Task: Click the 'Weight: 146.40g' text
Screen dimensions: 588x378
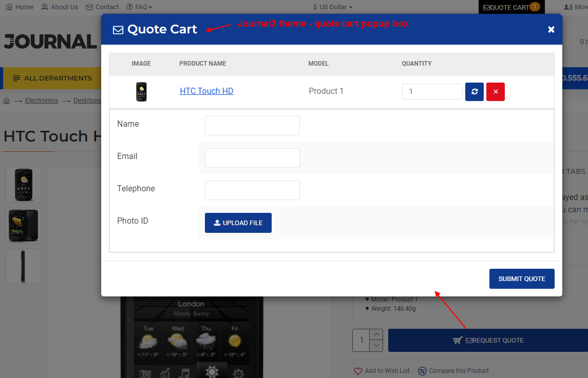Action: [393, 309]
